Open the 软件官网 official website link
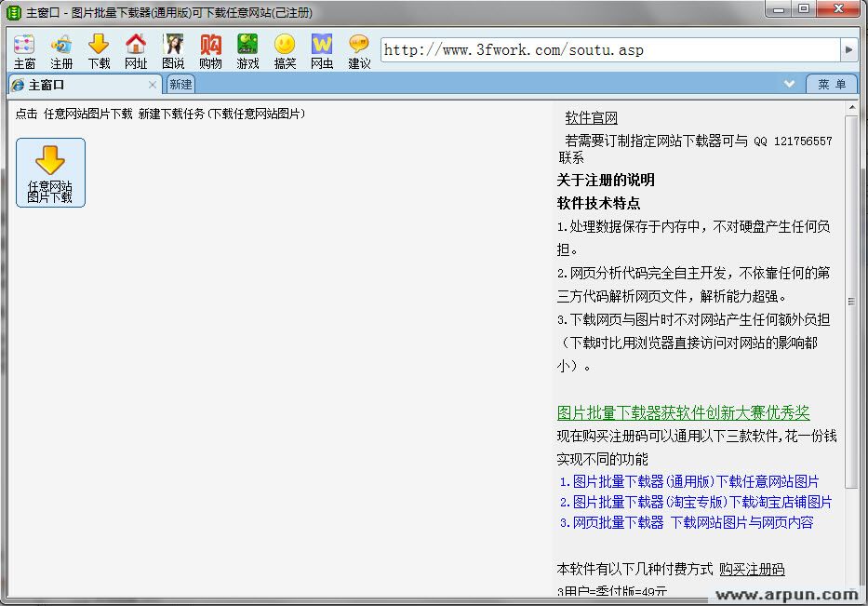The height and width of the screenshot is (606, 868). point(591,117)
